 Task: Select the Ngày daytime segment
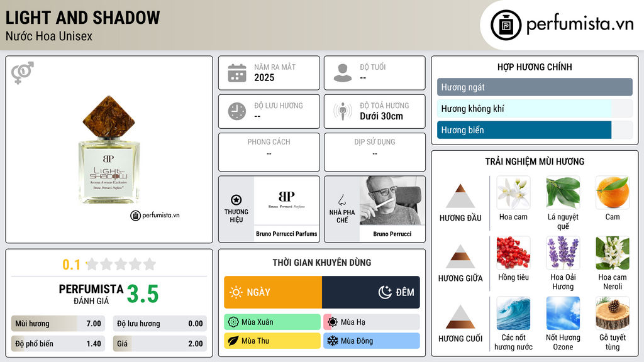273,292
